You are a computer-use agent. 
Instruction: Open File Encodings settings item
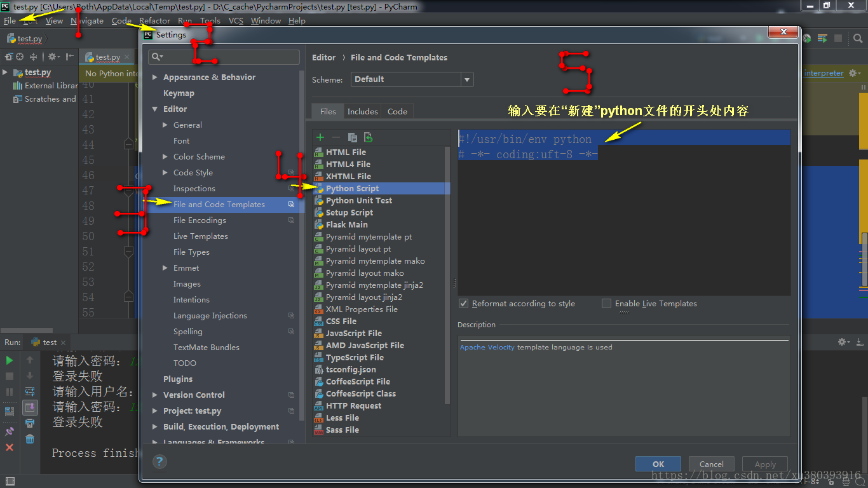click(x=200, y=220)
